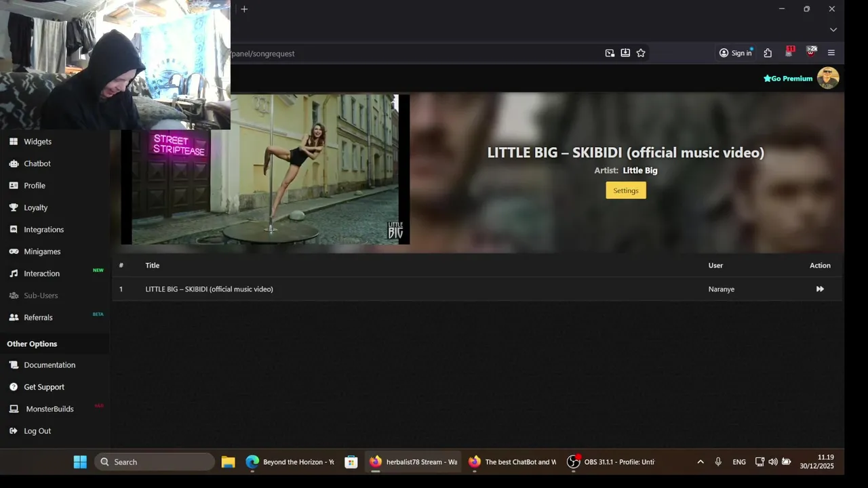The height and width of the screenshot is (488, 868).
Task: Click the Interaction music note icon
Action: coord(14,273)
